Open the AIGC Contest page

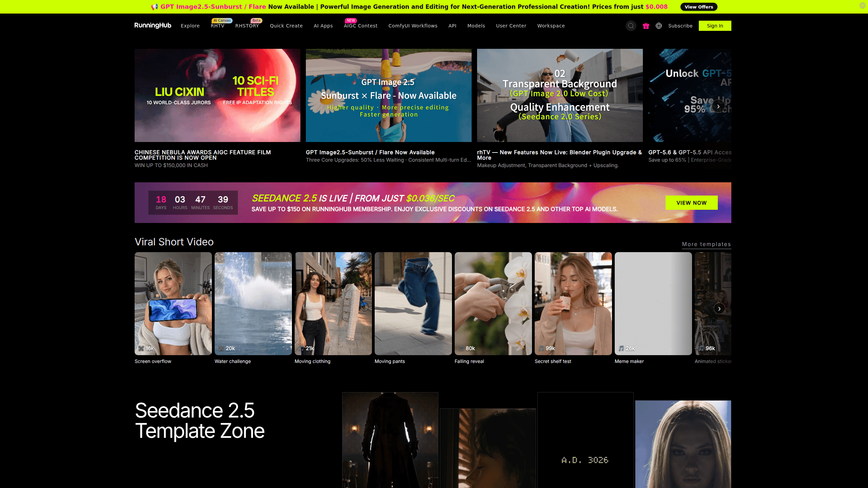click(360, 26)
